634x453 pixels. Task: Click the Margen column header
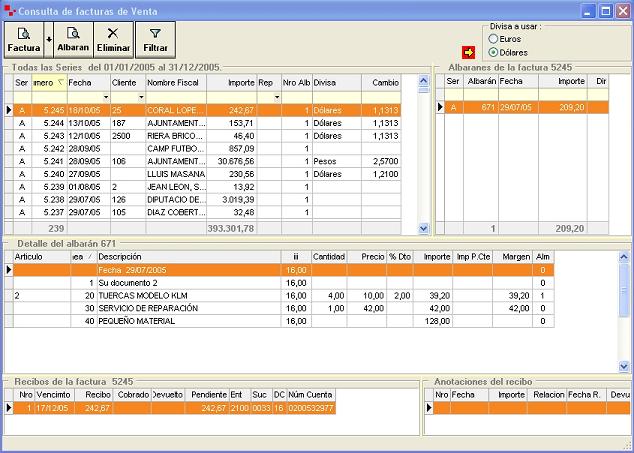click(x=512, y=257)
